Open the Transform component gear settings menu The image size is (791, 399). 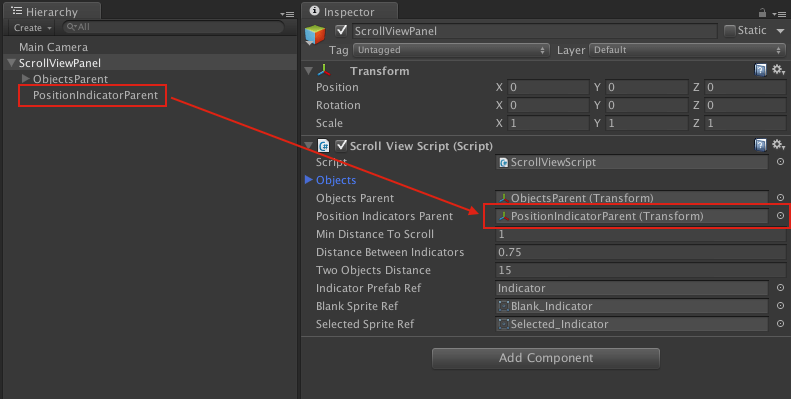[x=778, y=70]
